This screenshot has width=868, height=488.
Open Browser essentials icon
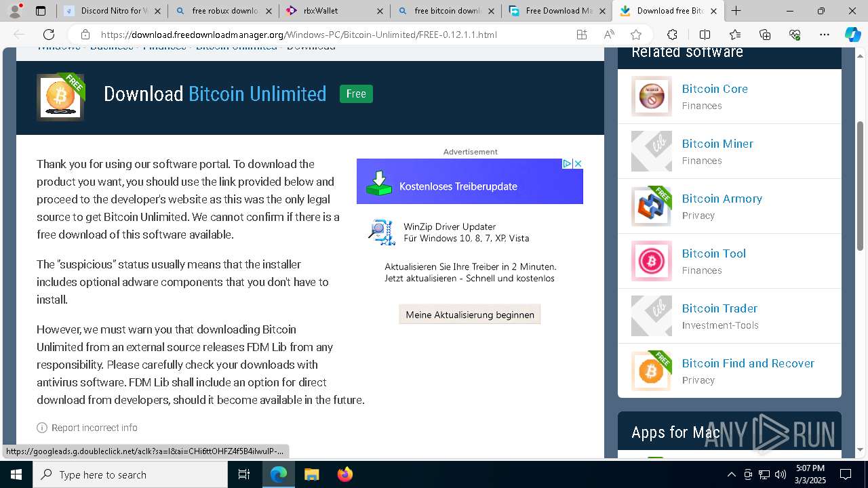[x=795, y=35]
